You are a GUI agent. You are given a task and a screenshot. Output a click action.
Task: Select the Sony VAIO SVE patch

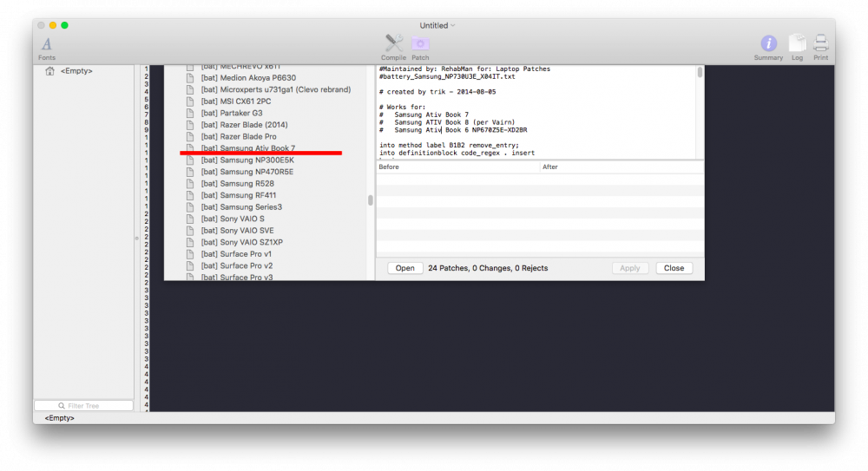pos(237,230)
